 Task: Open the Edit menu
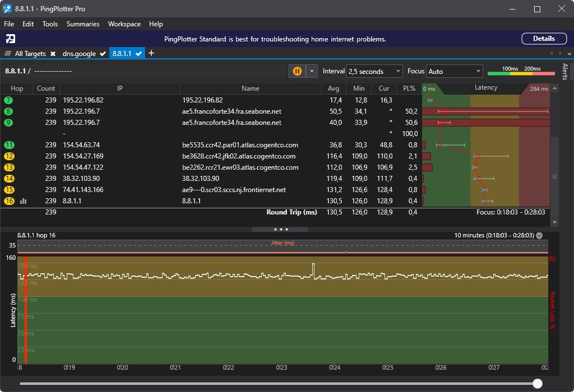28,24
